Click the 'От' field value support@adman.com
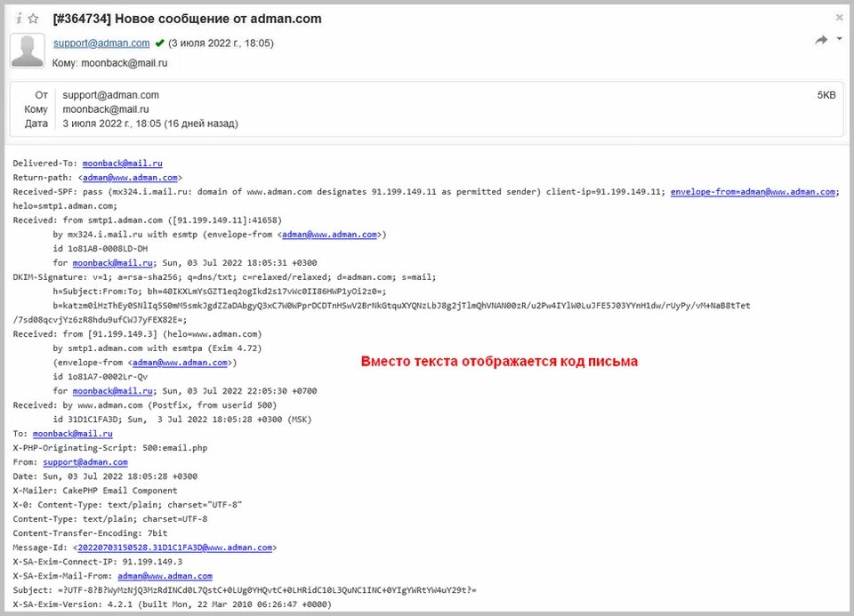This screenshot has width=854, height=616. [x=110, y=95]
